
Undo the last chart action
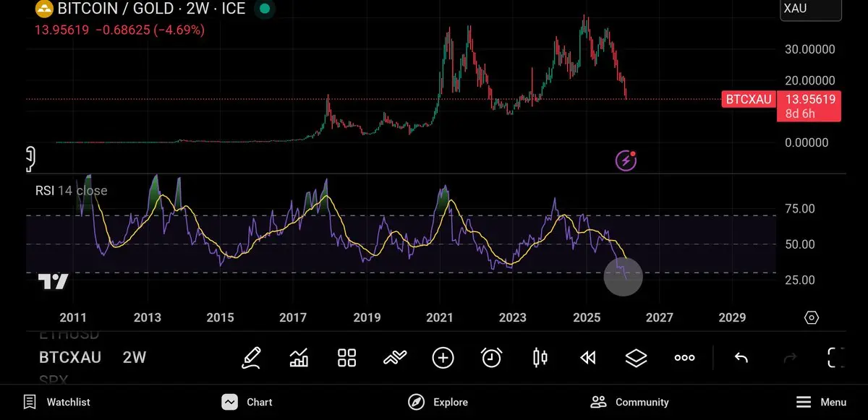741,358
